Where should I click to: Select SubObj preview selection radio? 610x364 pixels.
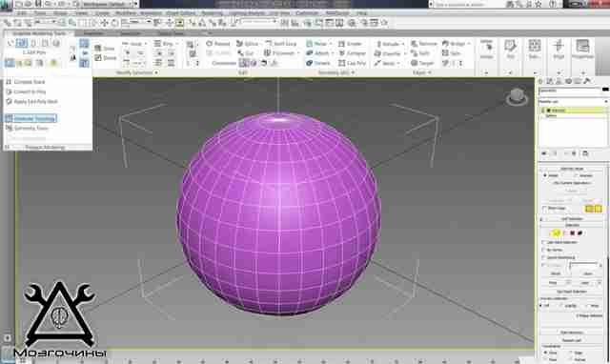coord(561,306)
